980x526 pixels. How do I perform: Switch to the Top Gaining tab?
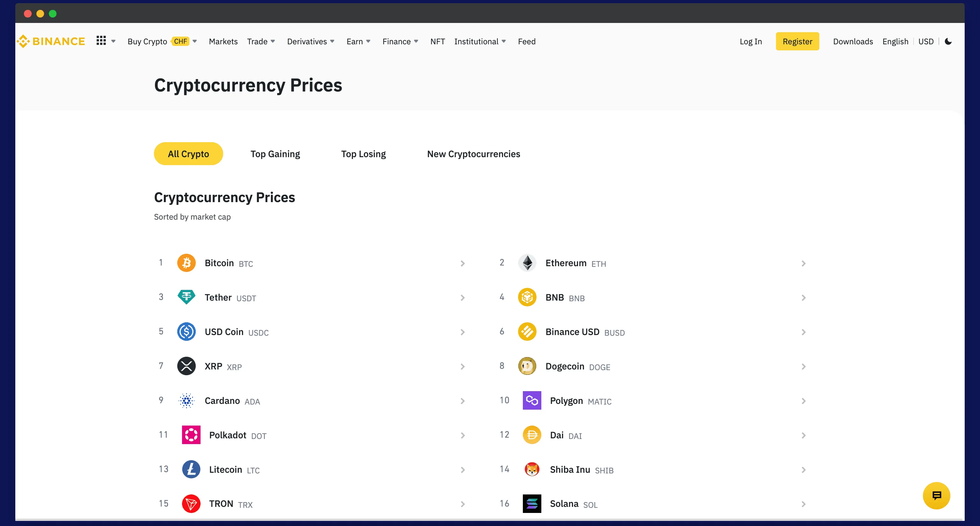tap(275, 154)
